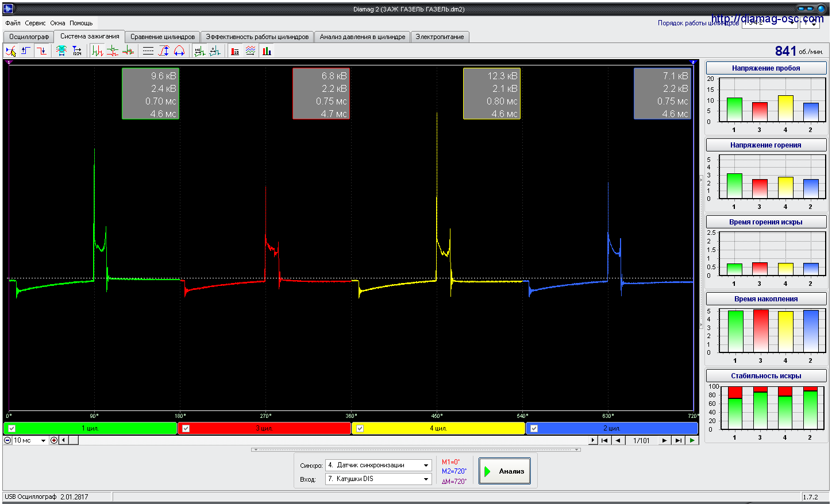Switch to Осциллограф tab
The image size is (832, 504).
point(29,37)
